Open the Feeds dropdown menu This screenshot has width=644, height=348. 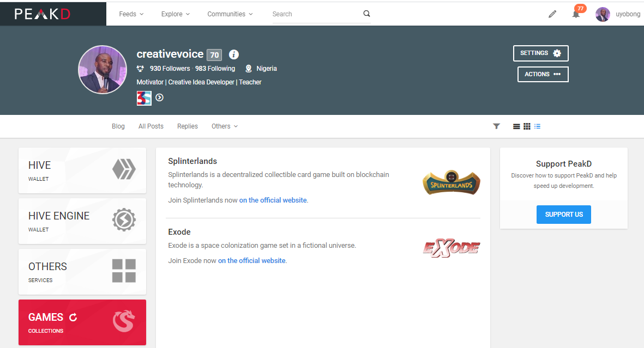[x=131, y=14]
